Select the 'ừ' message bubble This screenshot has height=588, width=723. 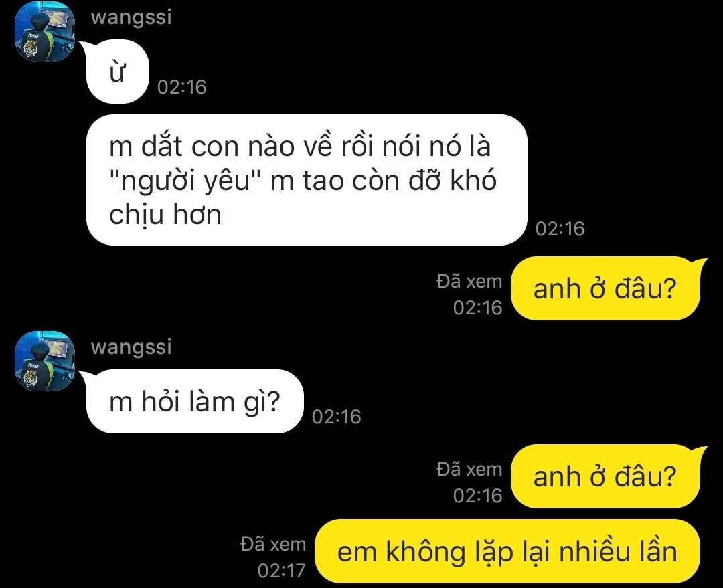tap(117, 72)
